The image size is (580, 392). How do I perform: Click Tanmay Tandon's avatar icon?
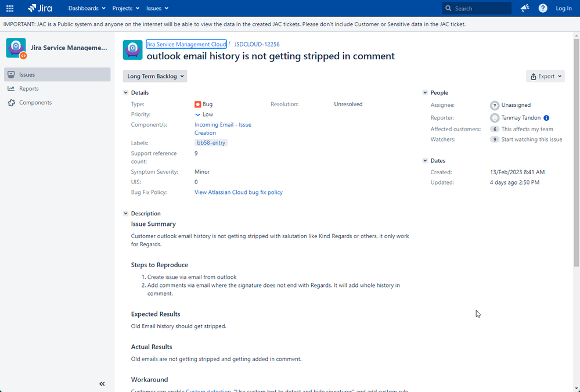click(495, 118)
